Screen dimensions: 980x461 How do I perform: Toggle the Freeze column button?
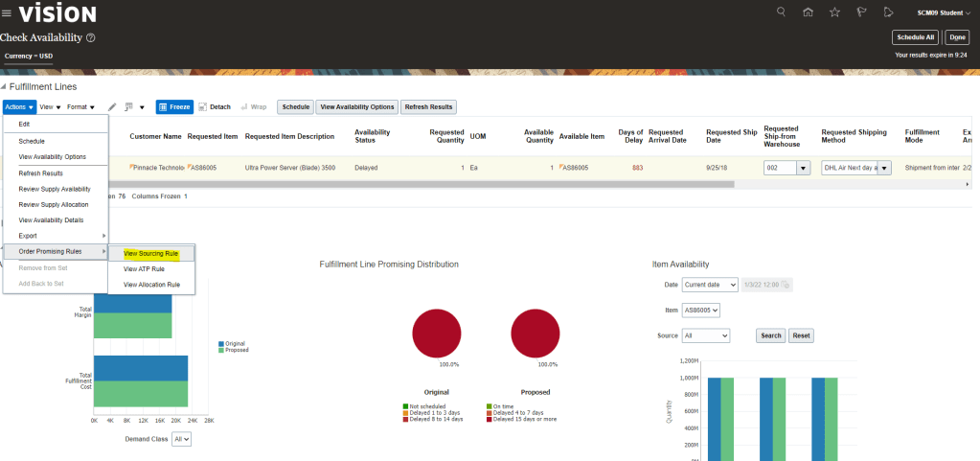(174, 106)
